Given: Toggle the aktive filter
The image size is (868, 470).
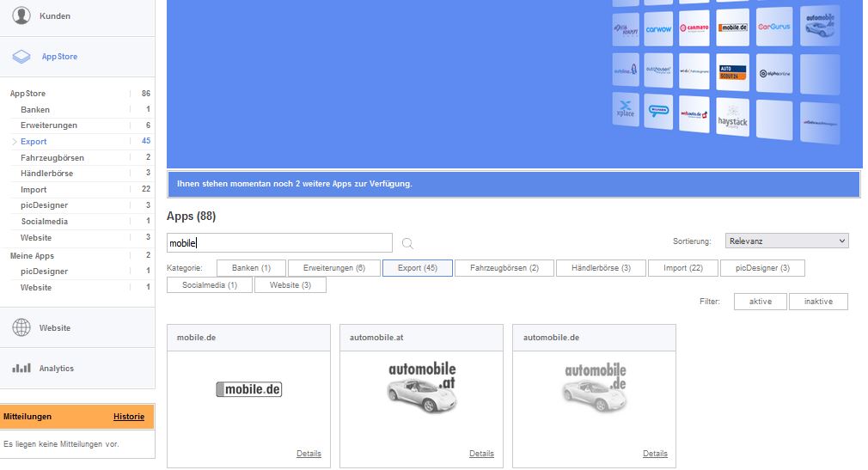Looking at the screenshot, I should 760,301.
